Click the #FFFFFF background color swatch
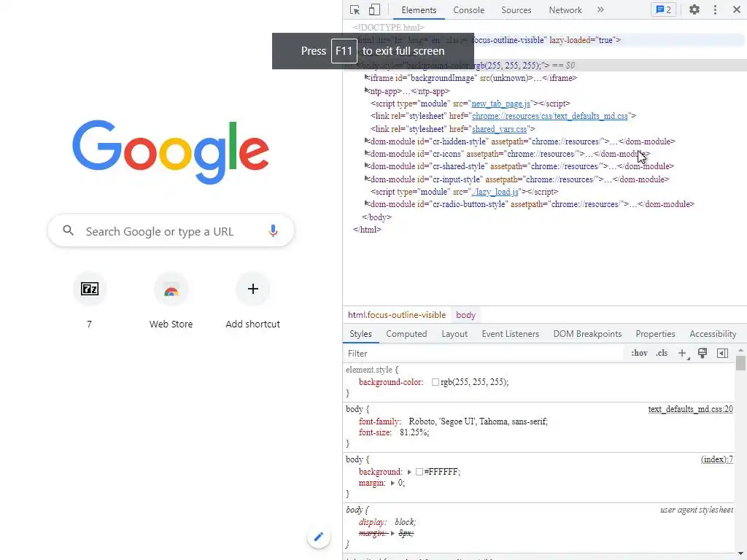The width and height of the screenshot is (747, 560). (x=419, y=472)
